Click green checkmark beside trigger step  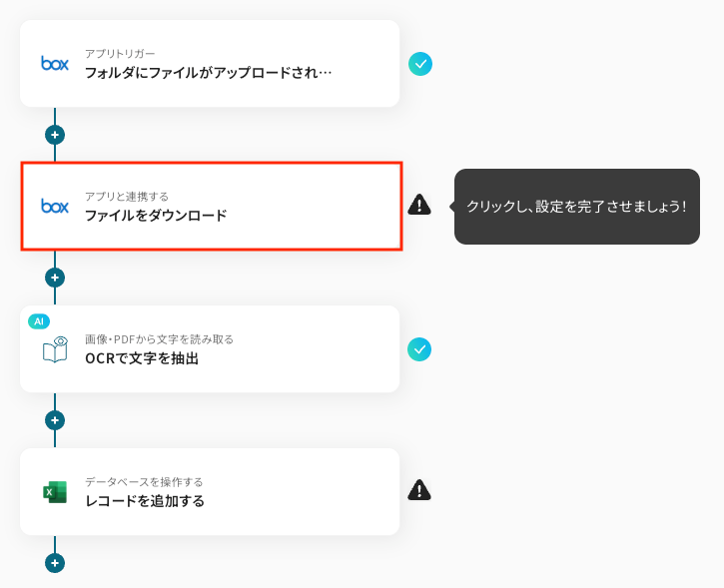[420, 64]
